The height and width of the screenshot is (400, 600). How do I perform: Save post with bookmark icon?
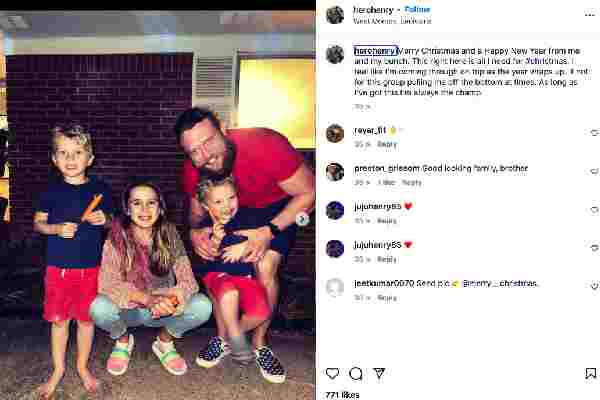point(590,373)
